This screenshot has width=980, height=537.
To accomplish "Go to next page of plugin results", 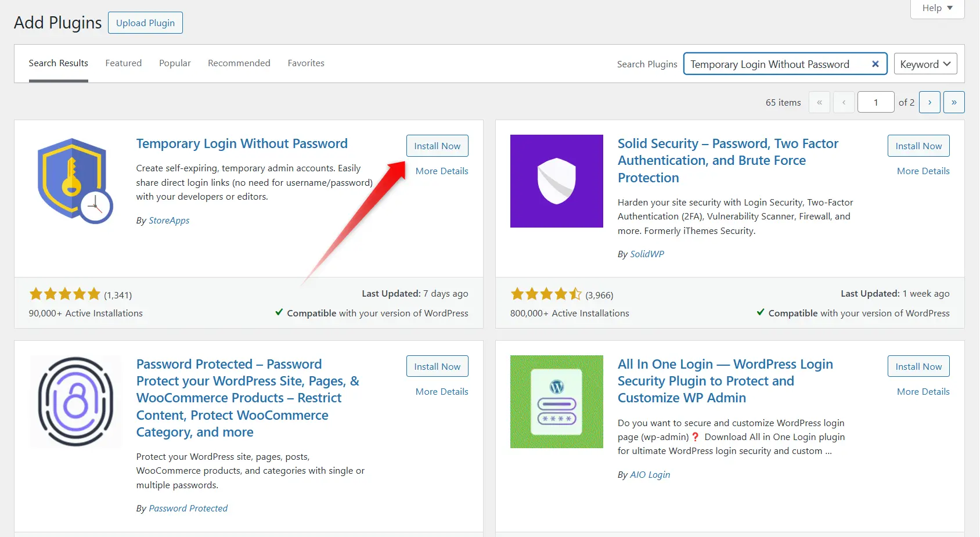I will coord(929,102).
